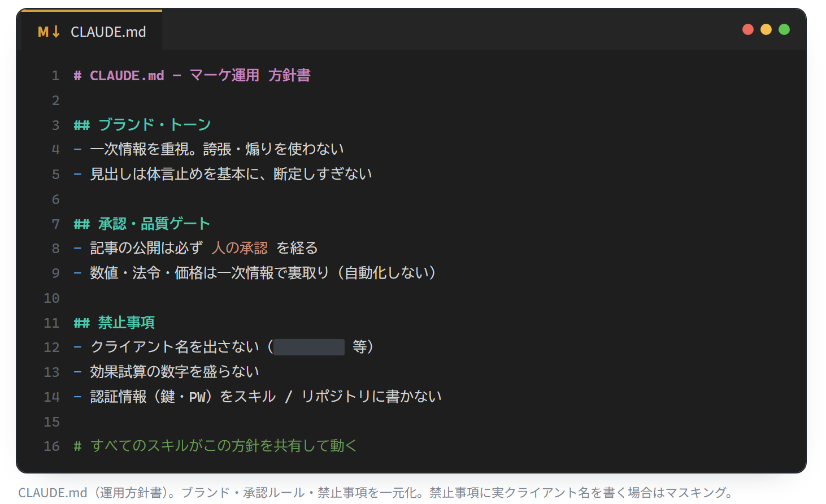This screenshot has height=504, width=826.
Task: Click the yellow window dot
Action: click(x=766, y=29)
